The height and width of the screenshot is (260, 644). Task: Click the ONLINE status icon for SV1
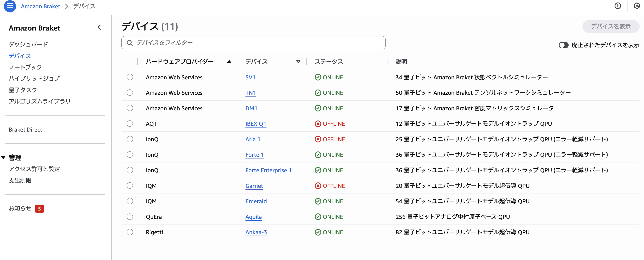(x=318, y=77)
